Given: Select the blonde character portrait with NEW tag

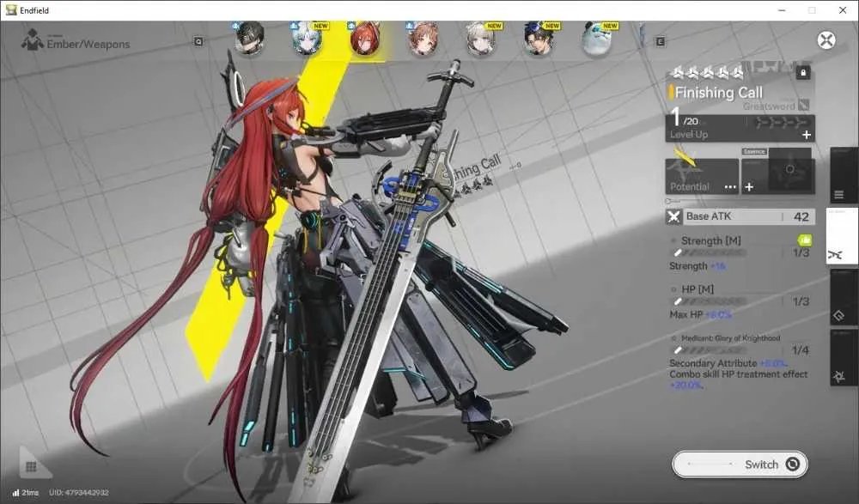Looking at the screenshot, I should 480,39.
